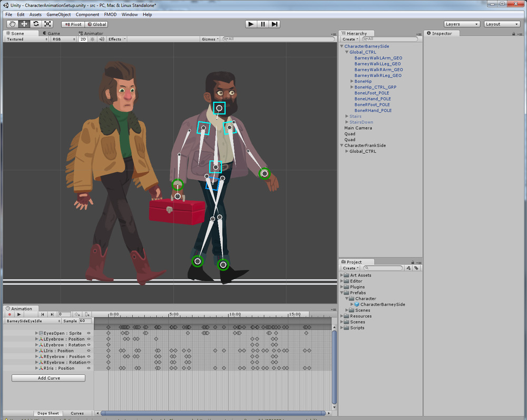
Task: Click the Pause button in the top toolbar
Action: pos(263,24)
